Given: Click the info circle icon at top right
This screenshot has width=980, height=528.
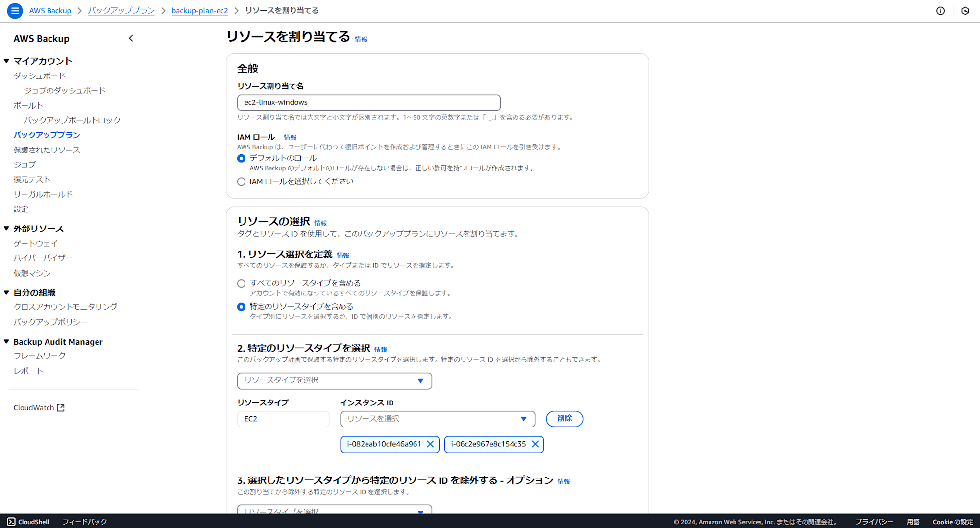Looking at the screenshot, I should (x=940, y=11).
